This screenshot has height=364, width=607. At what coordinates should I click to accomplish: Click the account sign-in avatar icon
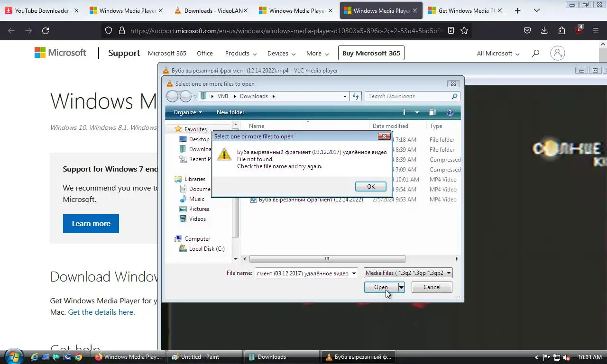pyautogui.click(x=558, y=53)
